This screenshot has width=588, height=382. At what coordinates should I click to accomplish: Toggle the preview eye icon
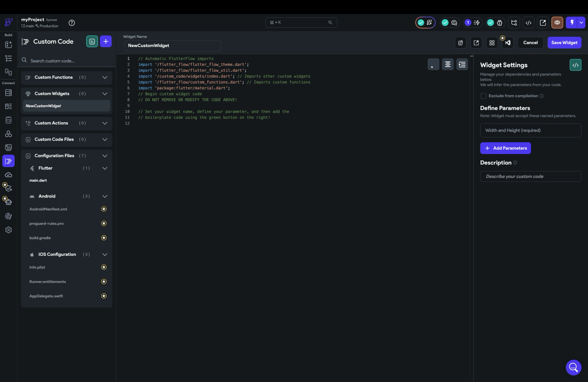tap(557, 23)
